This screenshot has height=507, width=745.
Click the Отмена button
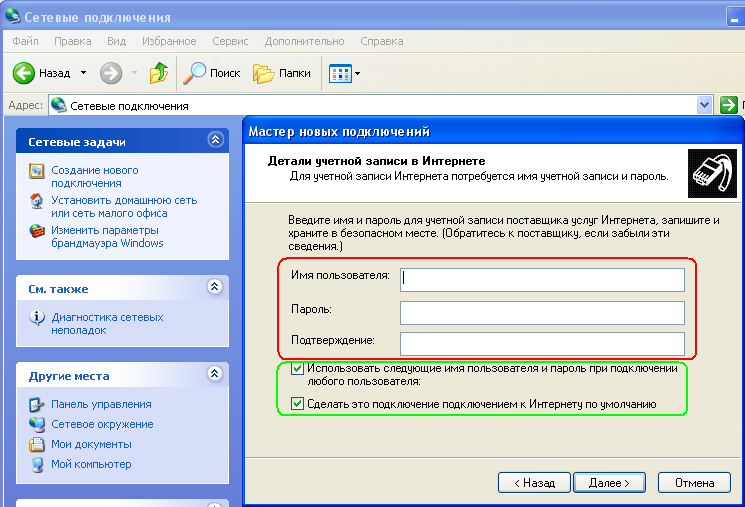694,483
